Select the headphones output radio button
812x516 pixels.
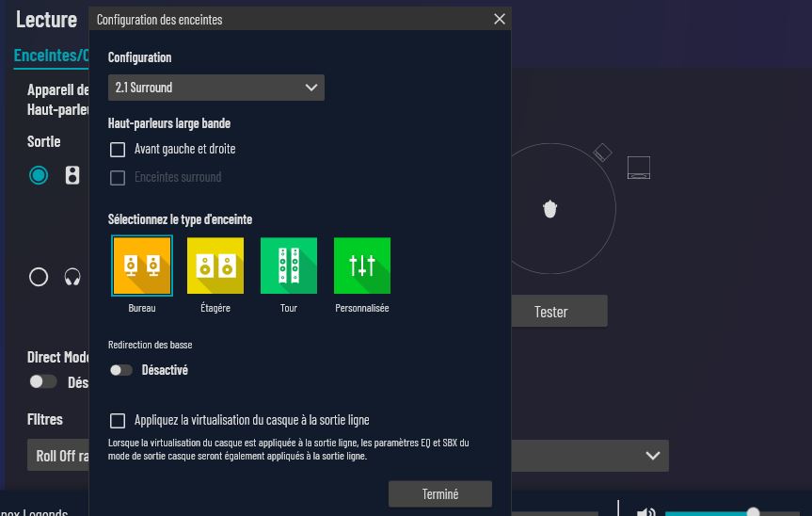(39, 277)
